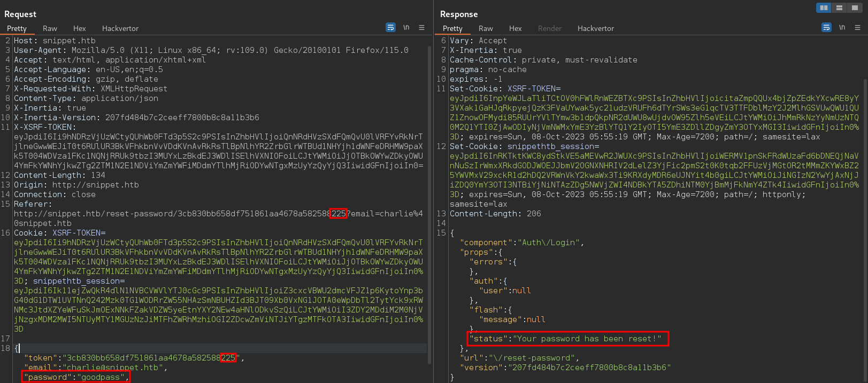Select the Raw tab in the Request pane
This screenshot has height=383, width=868.
tap(50, 28)
